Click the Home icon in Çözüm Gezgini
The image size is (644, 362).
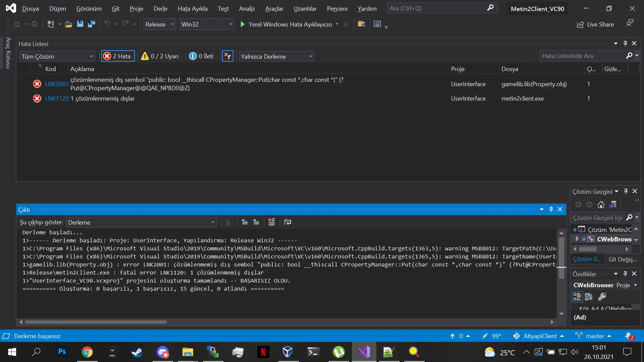[x=601, y=204]
